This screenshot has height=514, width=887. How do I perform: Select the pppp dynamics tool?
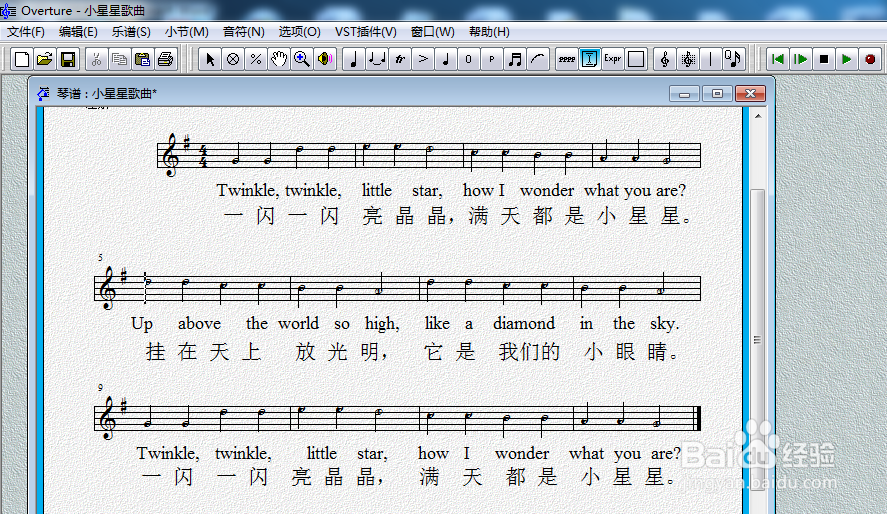click(567, 59)
